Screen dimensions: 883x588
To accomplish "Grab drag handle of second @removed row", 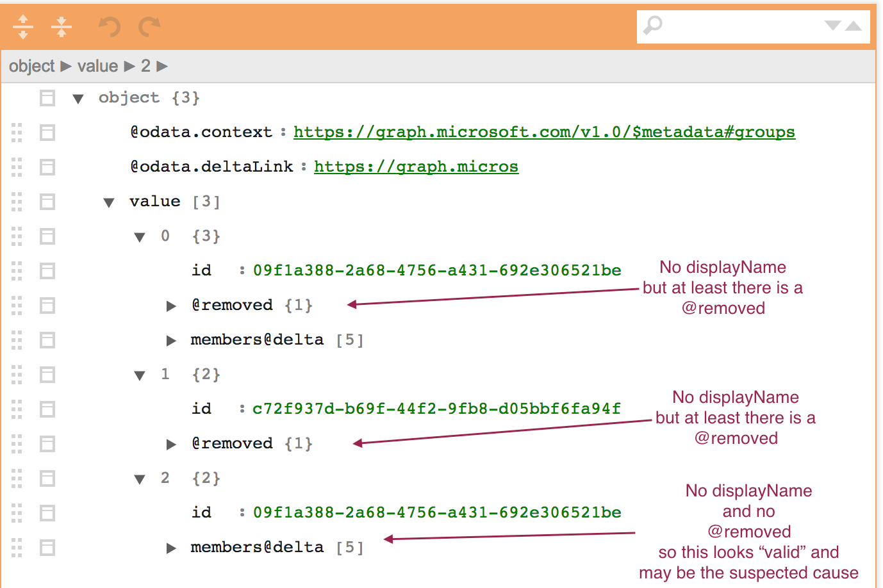I will tap(17, 444).
